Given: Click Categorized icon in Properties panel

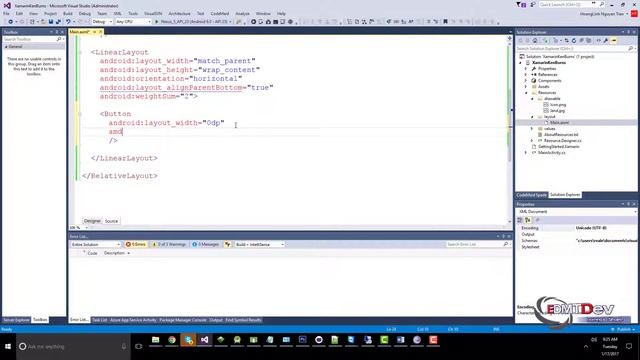Looking at the screenshot, I should [520, 220].
